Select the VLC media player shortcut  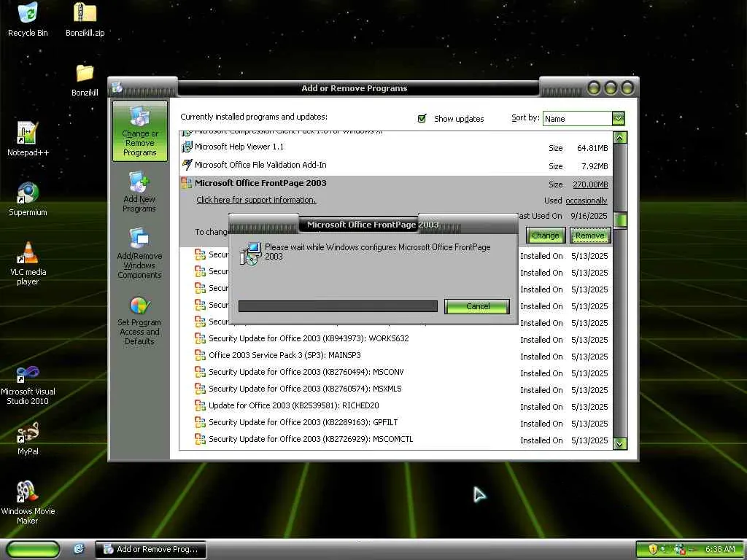tap(28, 263)
